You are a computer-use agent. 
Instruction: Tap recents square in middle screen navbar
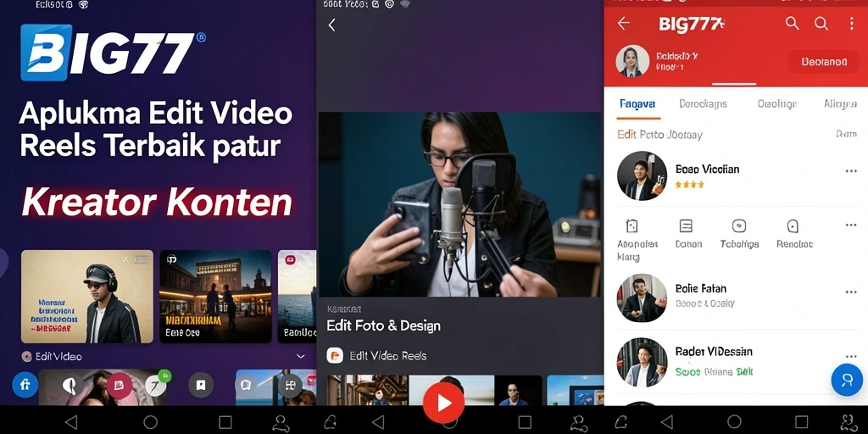click(x=525, y=422)
